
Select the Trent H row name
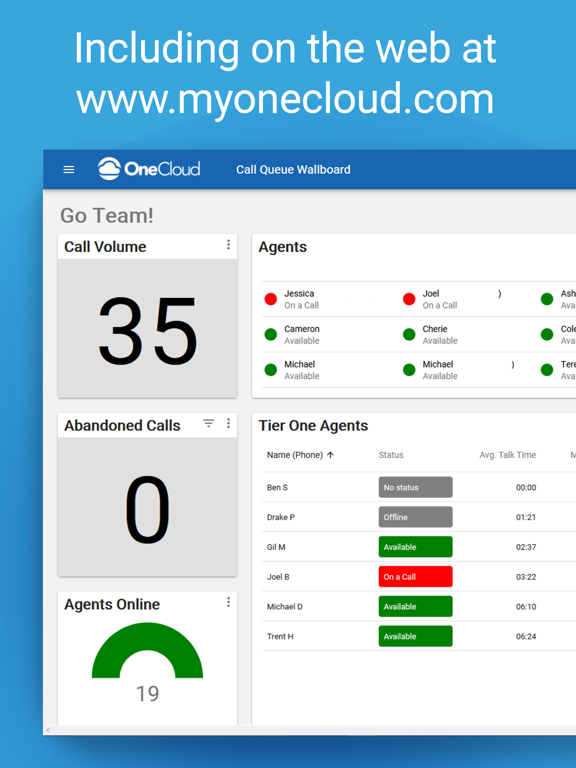point(280,636)
